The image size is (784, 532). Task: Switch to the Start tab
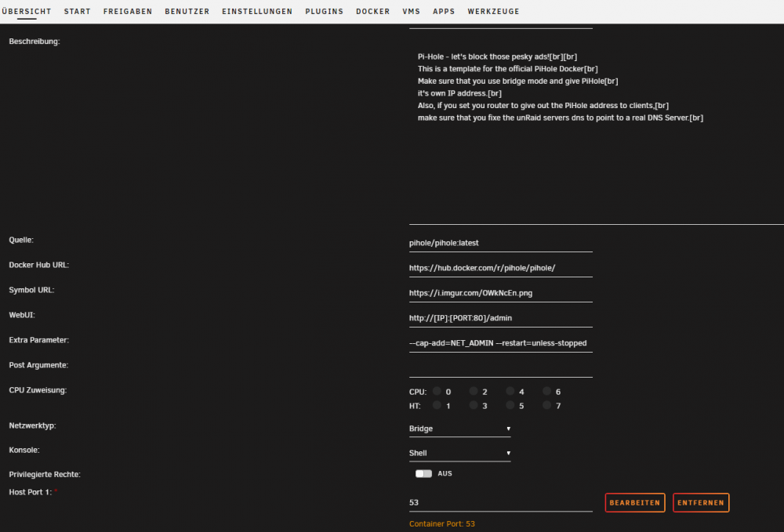point(78,11)
